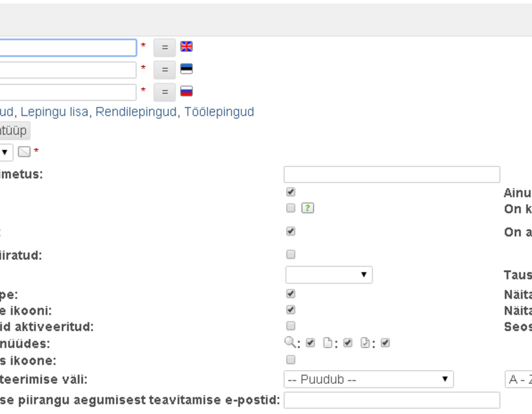Click equals button next to Russian flag
Screen dimensions: 532x414
[x=164, y=92]
